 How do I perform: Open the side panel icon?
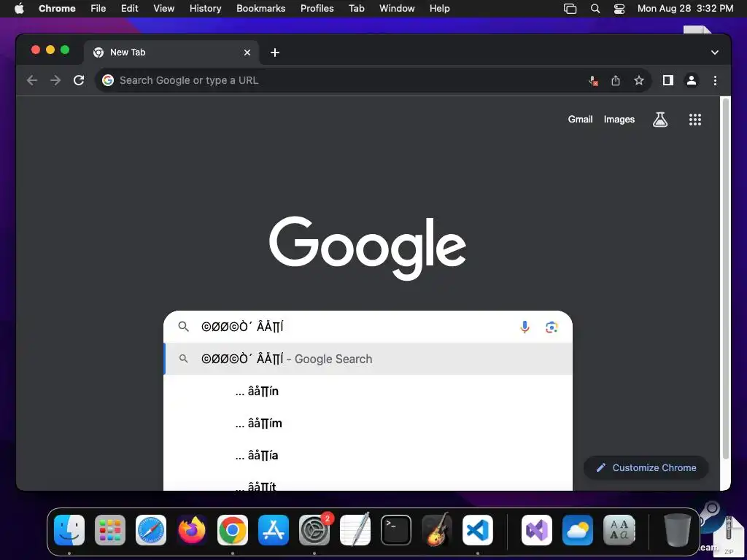[x=668, y=80]
